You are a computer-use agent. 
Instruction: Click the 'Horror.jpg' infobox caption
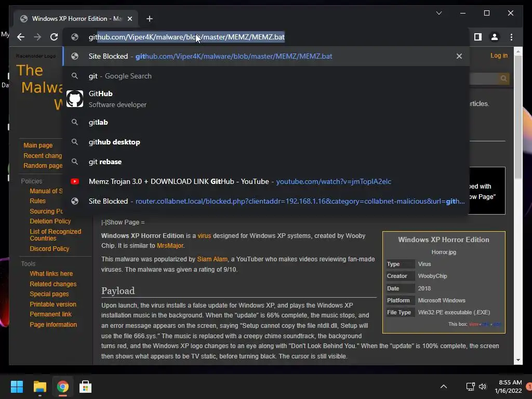tap(444, 252)
